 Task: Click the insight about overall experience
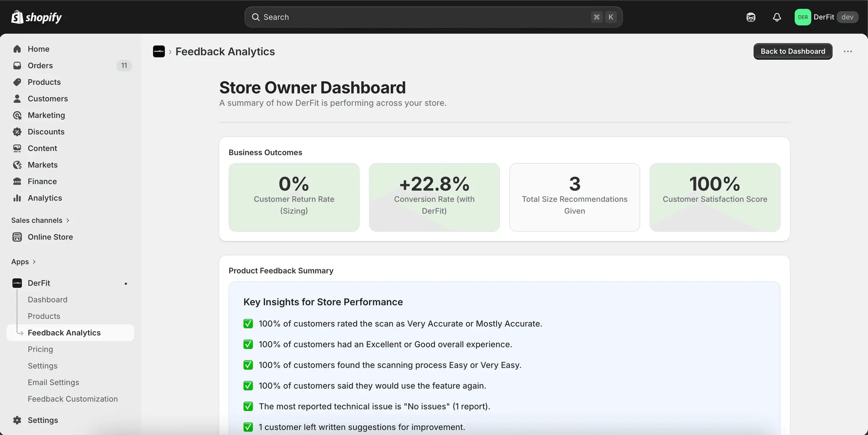(385, 344)
